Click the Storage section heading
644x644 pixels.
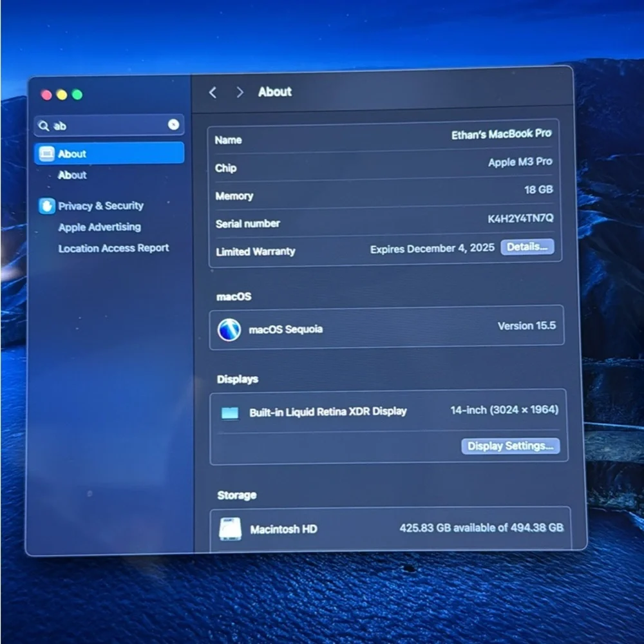point(236,495)
